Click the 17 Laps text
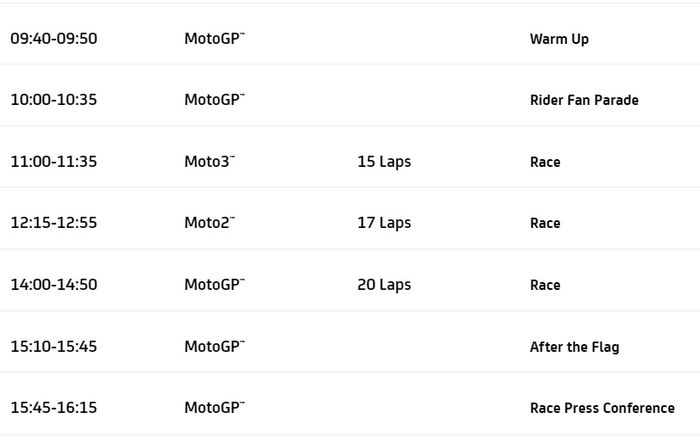Image resolution: width=700 pixels, height=437 pixels. [x=384, y=223]
